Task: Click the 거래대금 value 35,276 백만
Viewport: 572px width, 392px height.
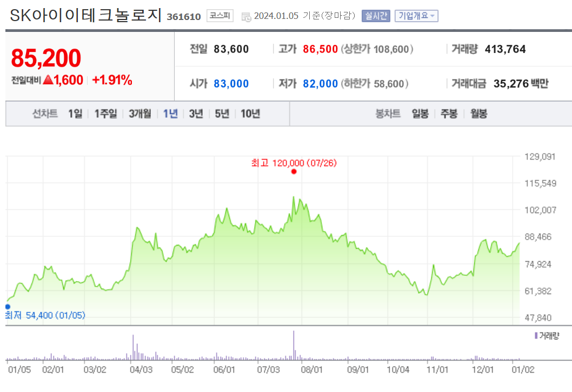Action: pyautogui.click(x=521, y=84)
